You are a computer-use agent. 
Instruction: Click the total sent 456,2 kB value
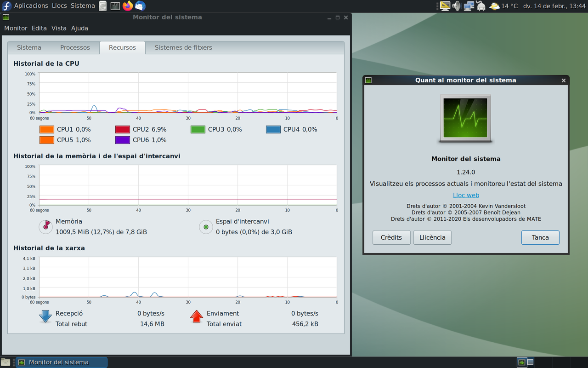pyautogui.click(x=305, y=324)
